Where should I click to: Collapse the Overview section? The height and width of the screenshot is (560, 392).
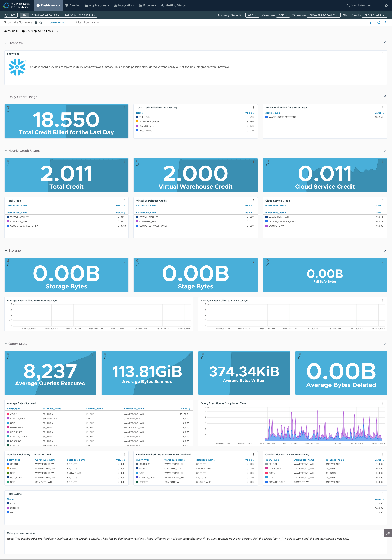pos(6,43)
